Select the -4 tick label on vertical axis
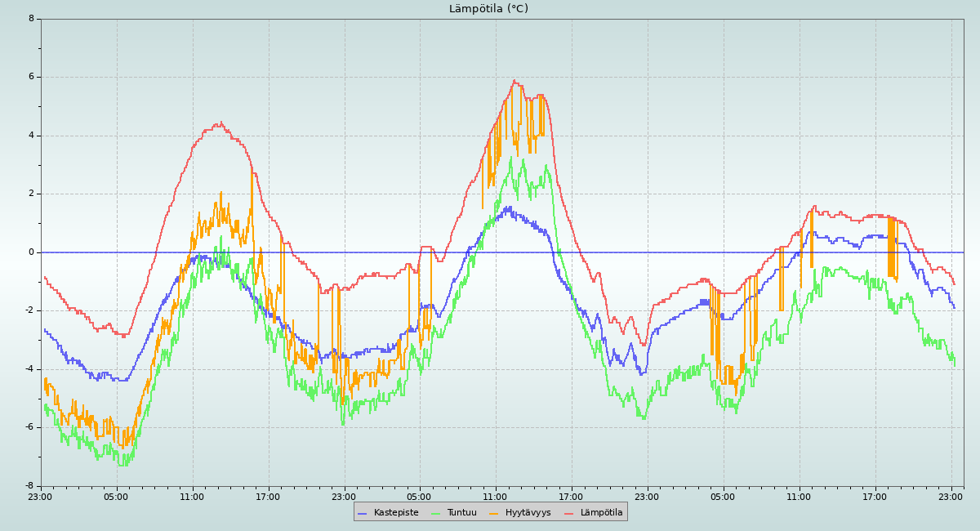The width and height of the screenshot is (980, 531). (29, 369)
